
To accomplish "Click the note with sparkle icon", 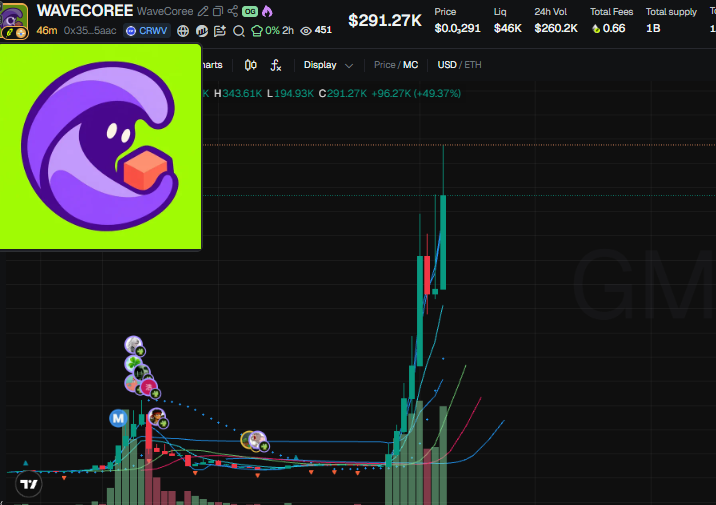I will 220,31.
